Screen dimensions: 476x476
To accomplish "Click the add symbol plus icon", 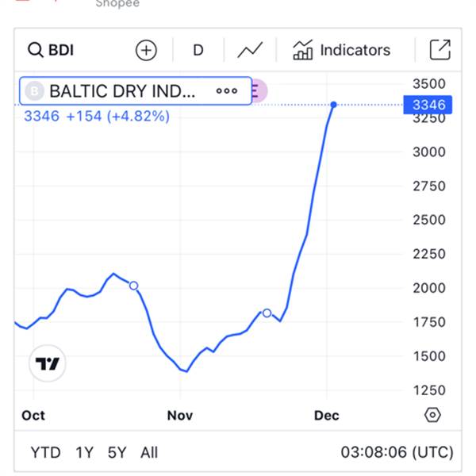I will click(146, 50).
